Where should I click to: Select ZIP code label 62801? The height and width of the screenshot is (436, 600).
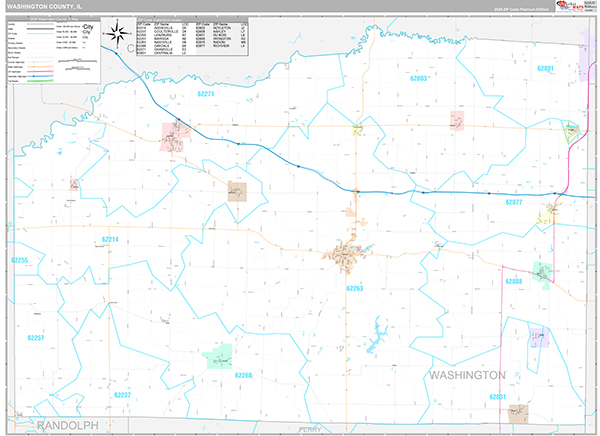[x=545, y=69]
